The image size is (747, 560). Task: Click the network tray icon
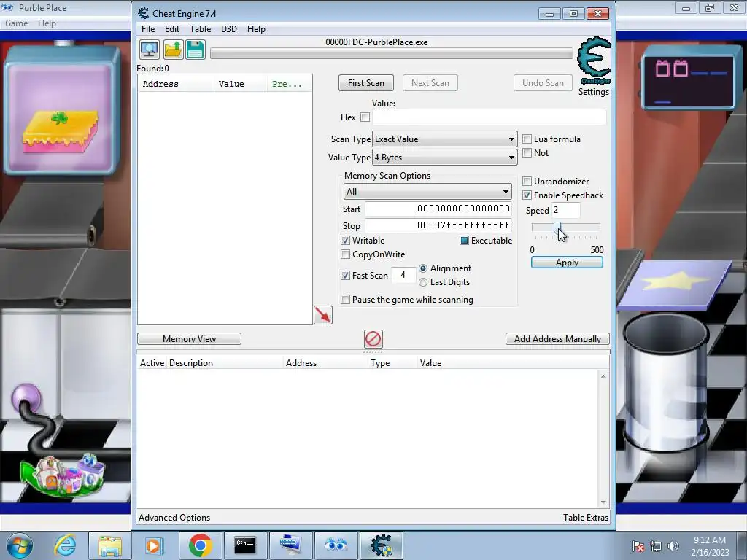point(656,546)
